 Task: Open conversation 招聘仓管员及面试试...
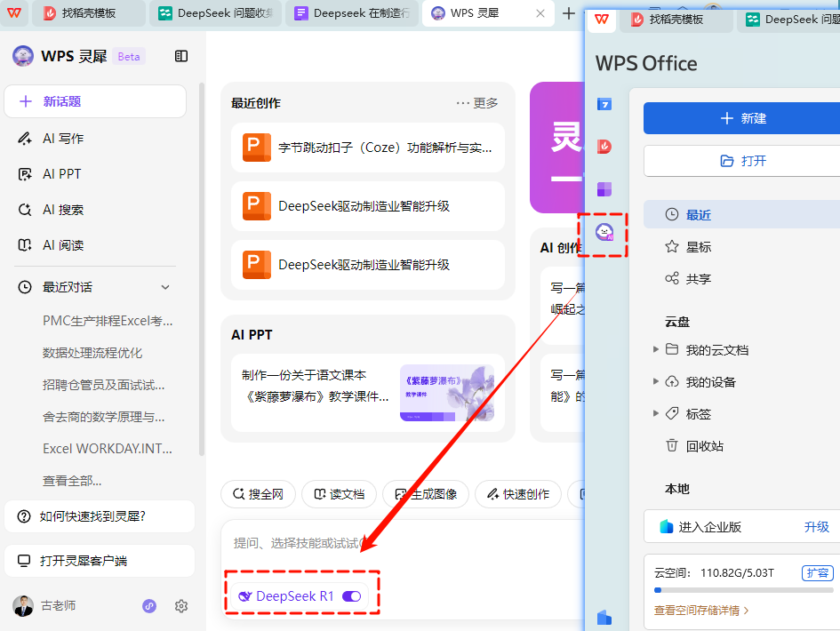point(104,385)
